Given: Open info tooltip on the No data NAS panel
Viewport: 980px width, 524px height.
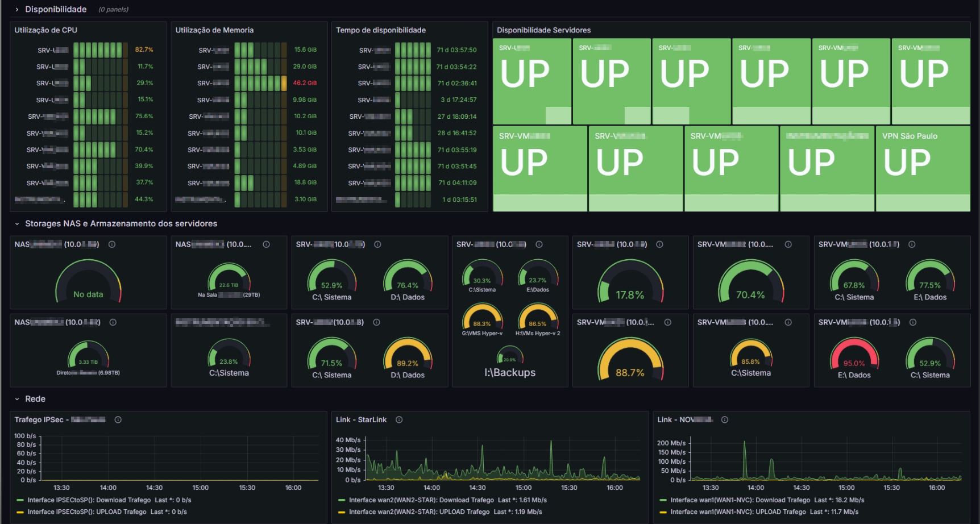Looking at the screenshot, I should [112, 244].
